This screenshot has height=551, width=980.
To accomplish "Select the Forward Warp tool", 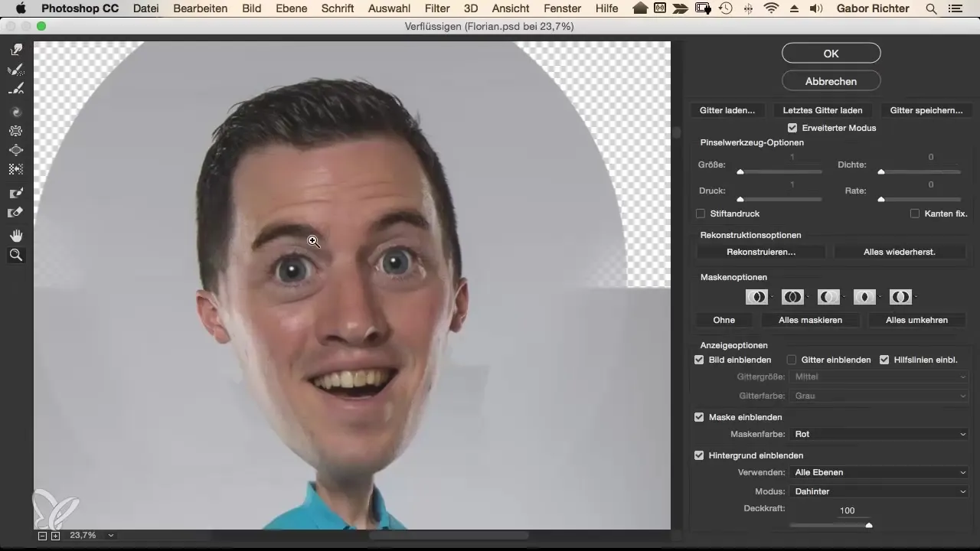I will (16, 51).
